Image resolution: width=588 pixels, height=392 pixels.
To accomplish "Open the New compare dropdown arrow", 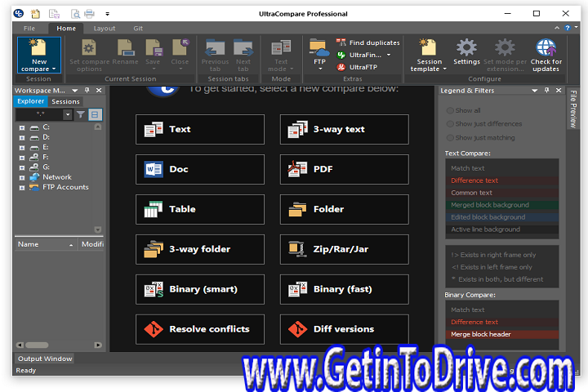I will coord(54,69).
